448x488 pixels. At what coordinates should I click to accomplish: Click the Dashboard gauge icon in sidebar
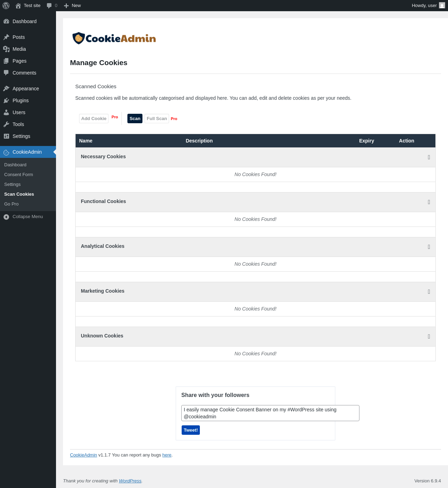click(6, 21)
